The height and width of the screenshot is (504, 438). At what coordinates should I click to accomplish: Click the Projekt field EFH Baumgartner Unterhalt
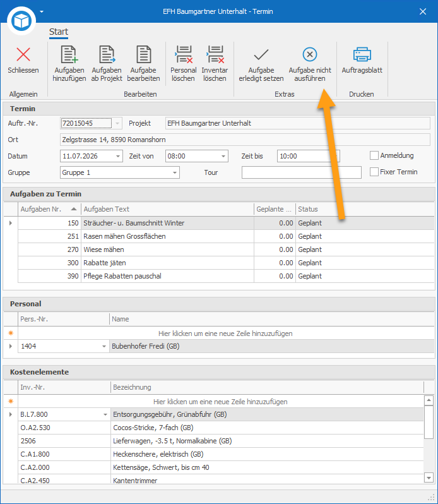(x=298, y=123)
